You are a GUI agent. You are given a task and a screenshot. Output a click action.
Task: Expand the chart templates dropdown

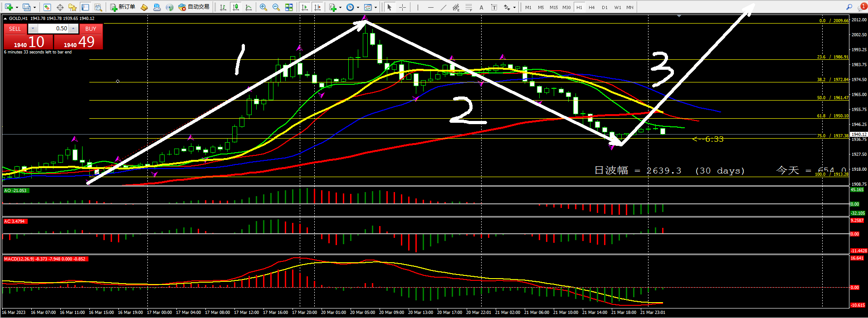375,7
